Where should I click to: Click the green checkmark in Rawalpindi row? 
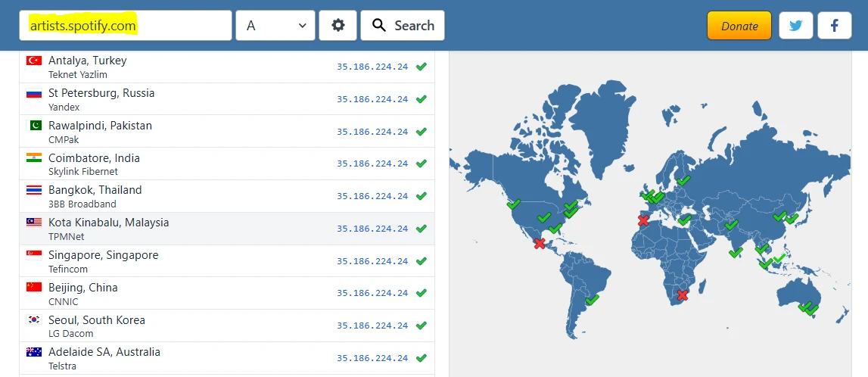point(422,132)
